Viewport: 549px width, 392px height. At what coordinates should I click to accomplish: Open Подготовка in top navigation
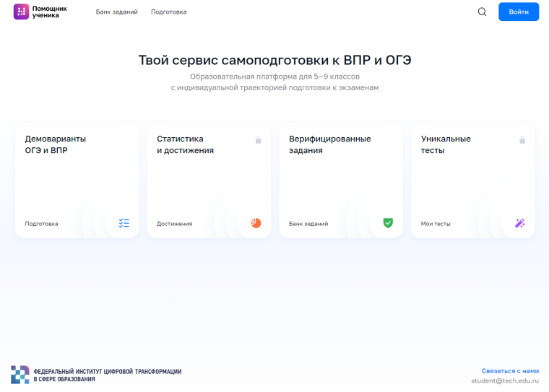point(169,12)
